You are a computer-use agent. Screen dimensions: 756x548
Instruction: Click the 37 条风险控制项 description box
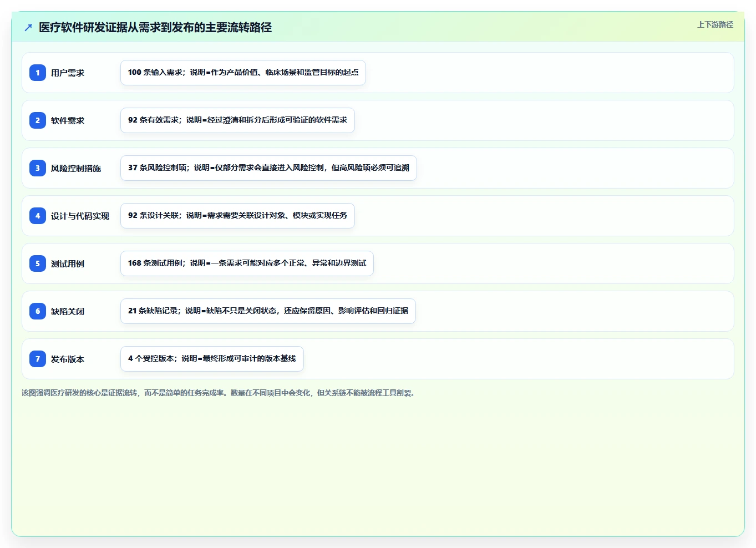(x=268, y=168)
